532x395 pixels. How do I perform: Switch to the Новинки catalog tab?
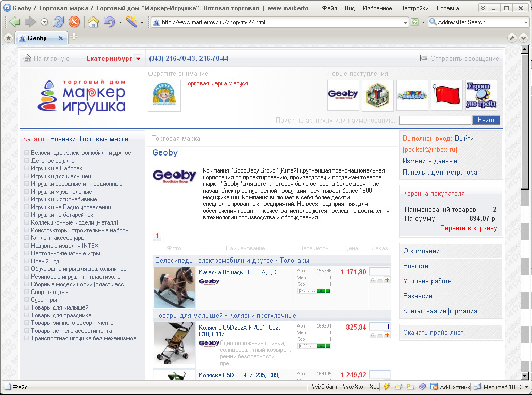[63, 139]
